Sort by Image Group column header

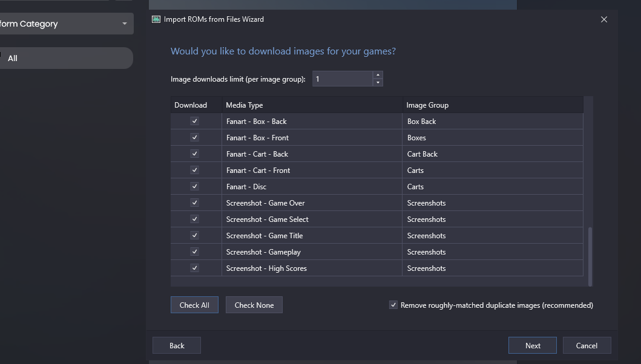coord(493,105)
